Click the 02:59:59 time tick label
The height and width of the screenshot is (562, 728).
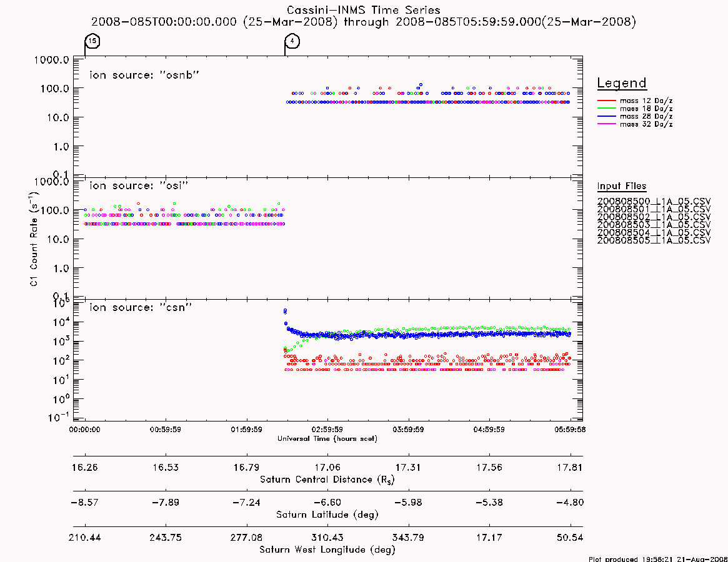pyautogui.click(x=327, y=430)
